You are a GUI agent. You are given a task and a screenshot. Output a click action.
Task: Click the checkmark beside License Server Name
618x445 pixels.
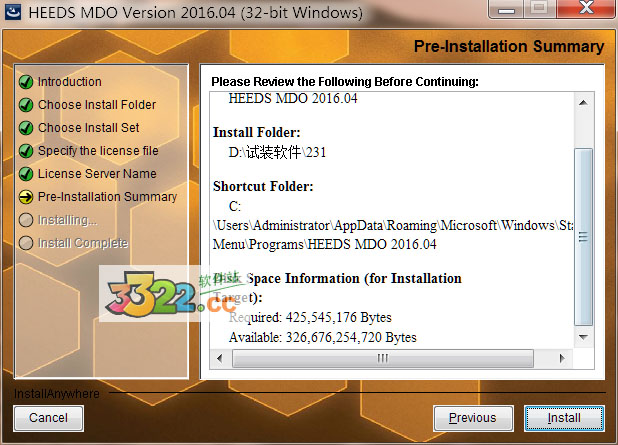(x=26, y=173)
